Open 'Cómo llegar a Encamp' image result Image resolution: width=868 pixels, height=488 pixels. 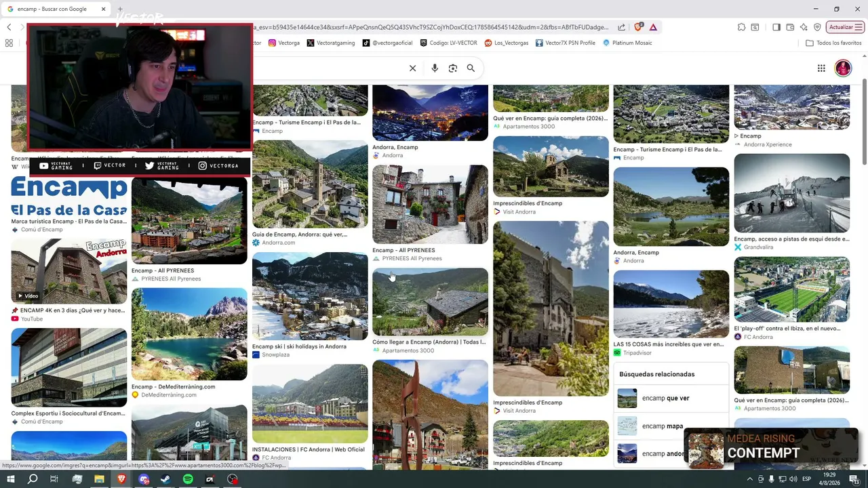click(x=430, y=302)
